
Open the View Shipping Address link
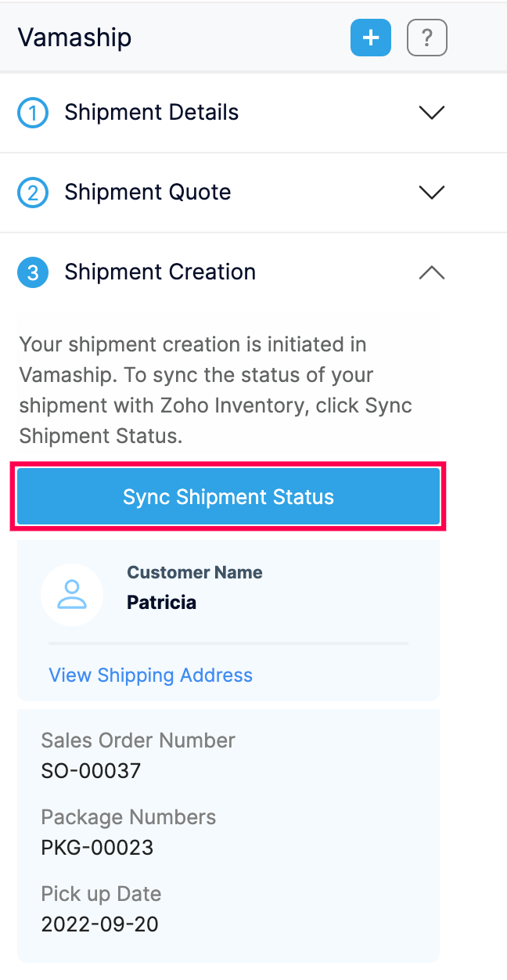click(150, 676)
